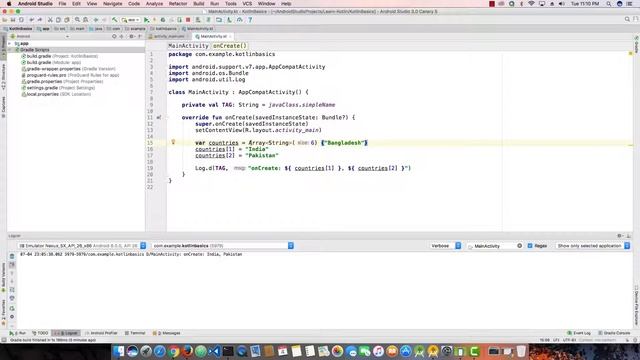The width and height of the screenshot is (640, 360).
Task: Click the Undo arrow in toolbar
Action: [x=31, y=20]
